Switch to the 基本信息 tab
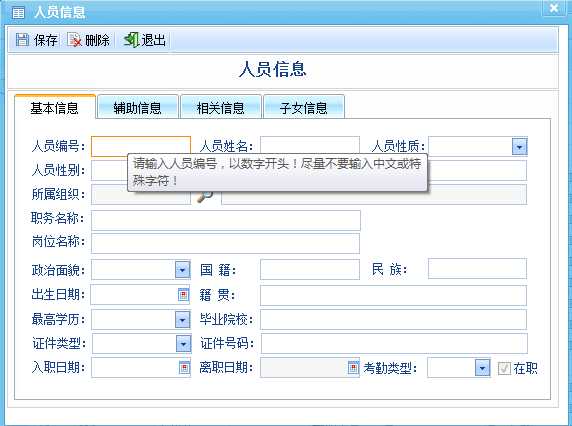The width and height of the screenshot is (572, 426). click(x=55, y=107)
